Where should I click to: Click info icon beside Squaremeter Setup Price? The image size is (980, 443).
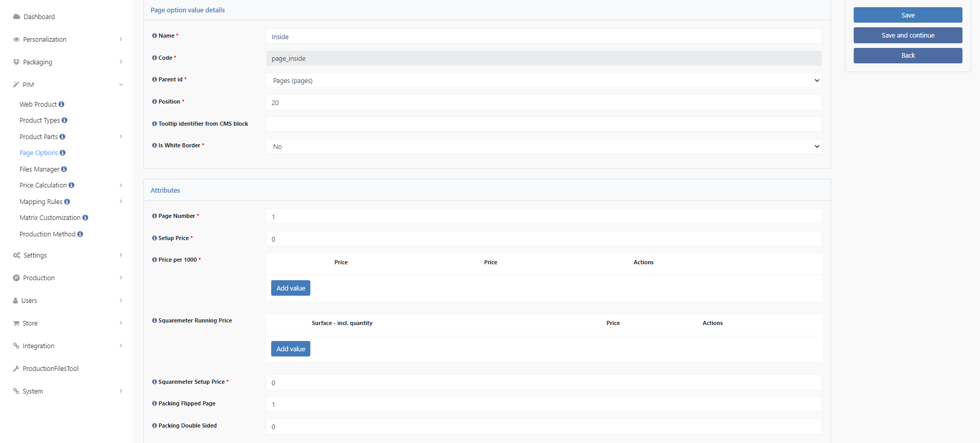[154, 382]
